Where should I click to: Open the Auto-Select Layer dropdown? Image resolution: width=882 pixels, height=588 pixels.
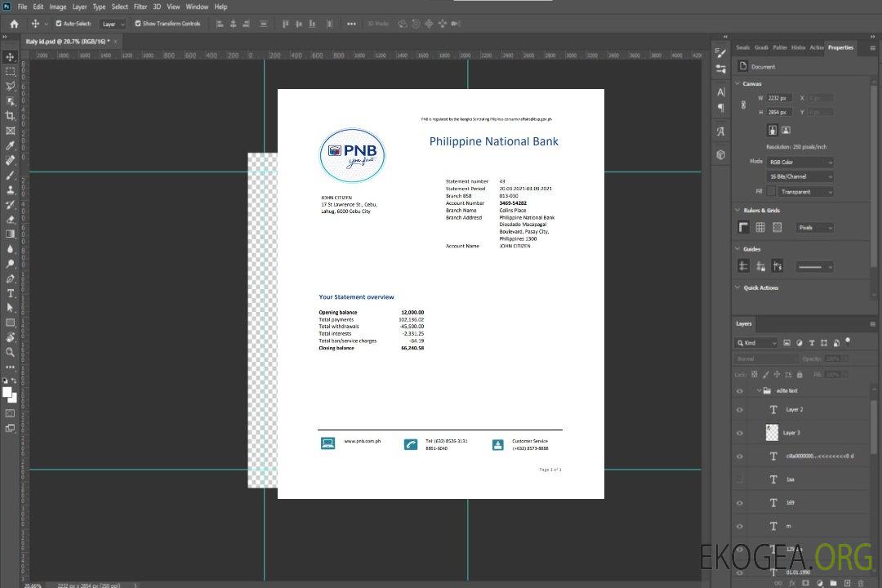pyautogui.click(x=113, y=24)
